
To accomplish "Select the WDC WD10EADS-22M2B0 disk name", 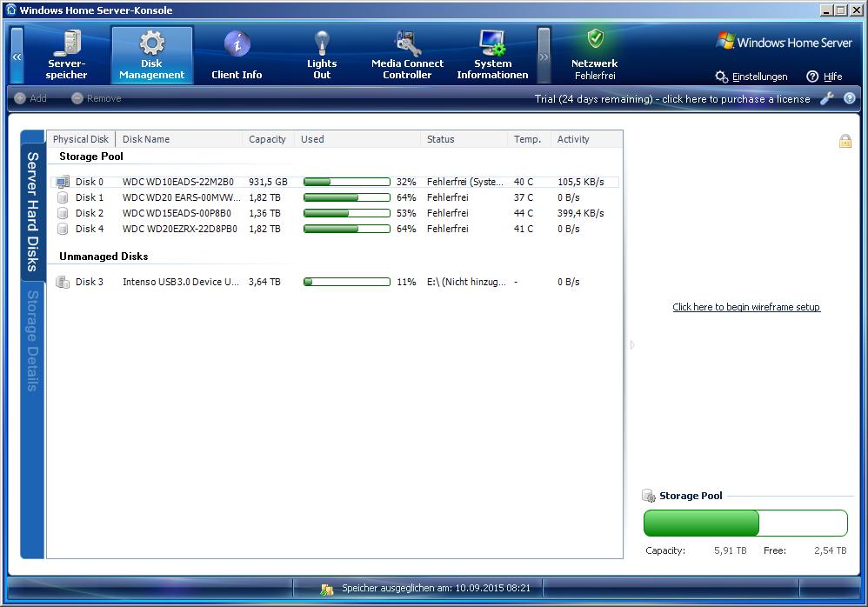I will click(178, 182).
